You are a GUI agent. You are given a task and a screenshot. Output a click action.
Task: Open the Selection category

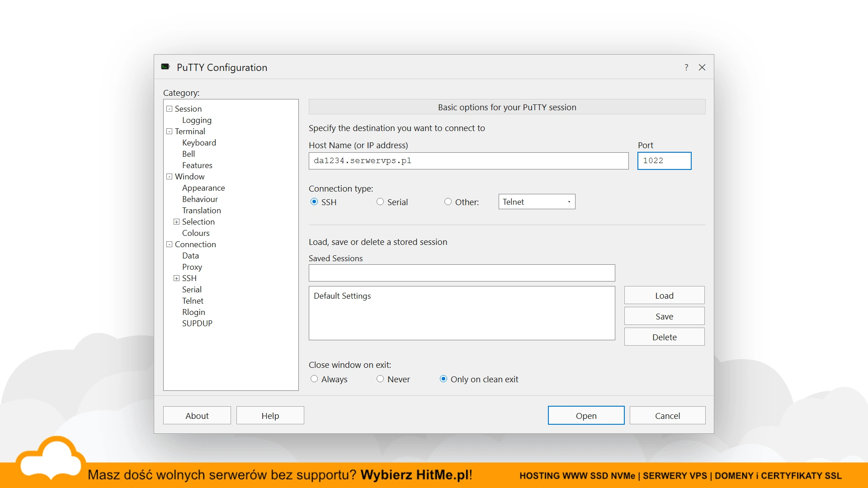click(x=198, y=222)
